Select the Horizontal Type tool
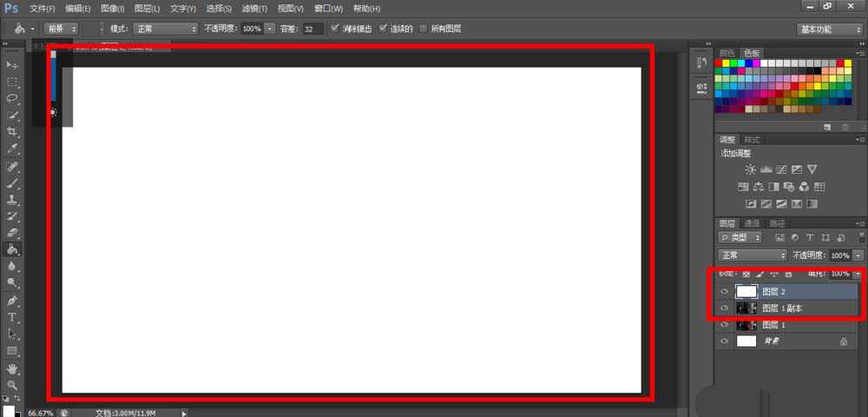 tap(12, 317)
